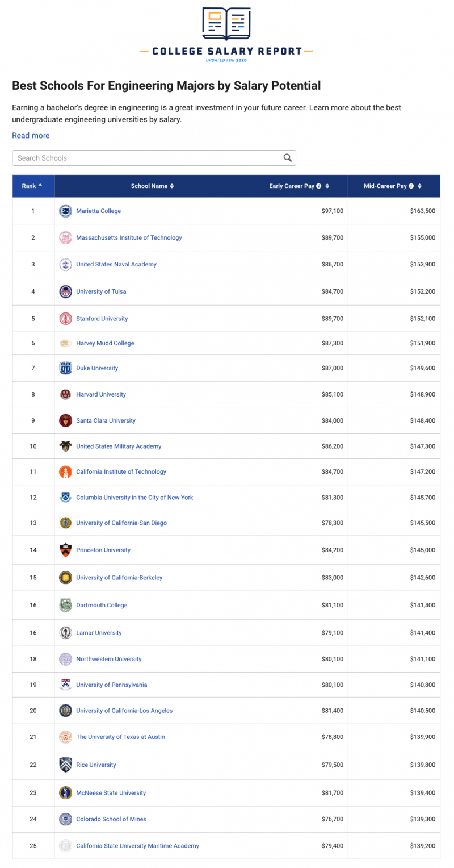The image size is (454, 868).
Task: Sort by School Name arrows
Action: coord(172,186)
